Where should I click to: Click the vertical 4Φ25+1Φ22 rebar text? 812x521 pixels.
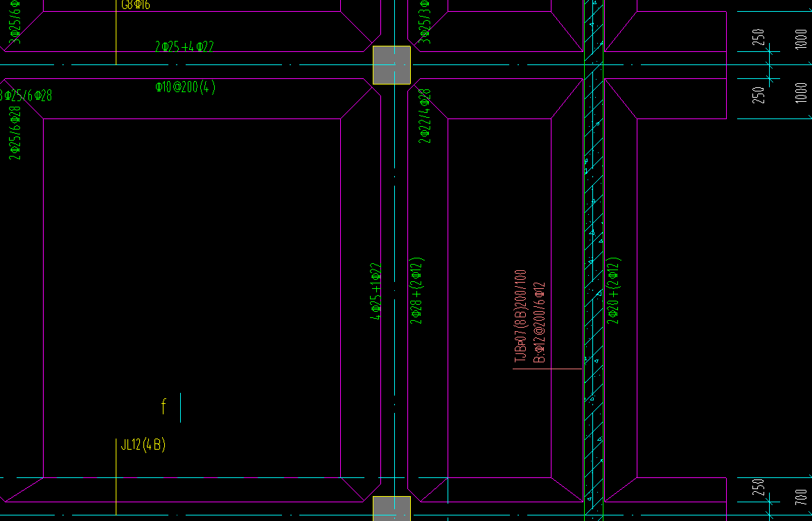[x=376, y=292]
